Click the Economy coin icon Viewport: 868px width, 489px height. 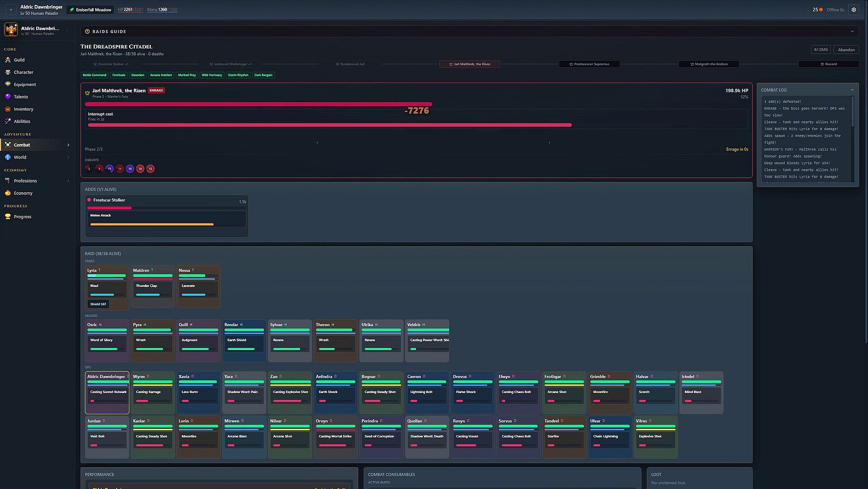[x=8, y=193]
